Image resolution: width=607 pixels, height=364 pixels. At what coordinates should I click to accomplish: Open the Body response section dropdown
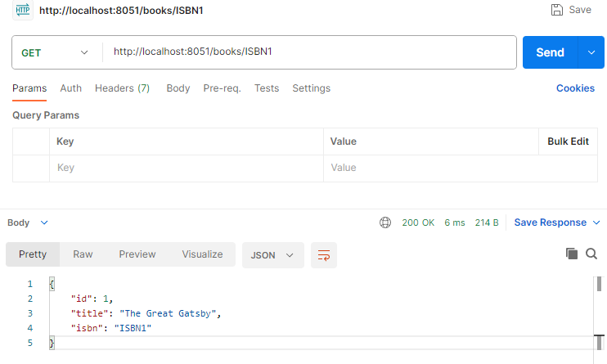pyautogui.click(x=28, y=222)
